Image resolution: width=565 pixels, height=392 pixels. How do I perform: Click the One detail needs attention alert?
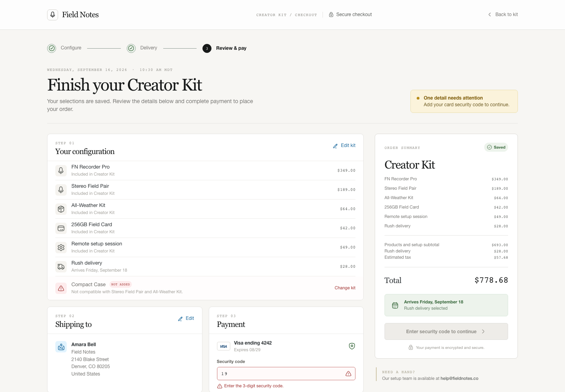464,102
